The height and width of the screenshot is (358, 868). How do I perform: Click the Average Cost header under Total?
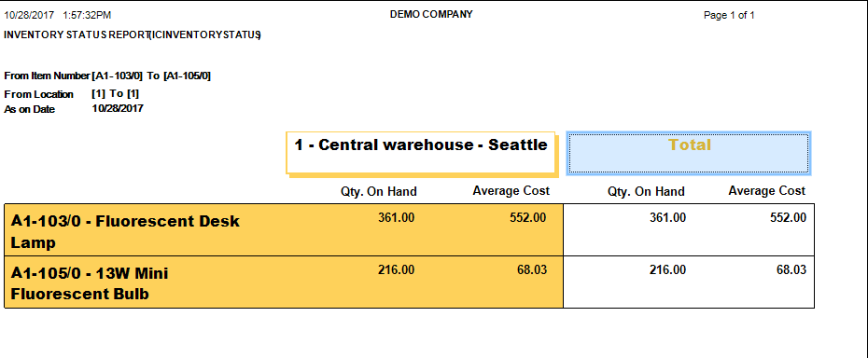[766, 191]
